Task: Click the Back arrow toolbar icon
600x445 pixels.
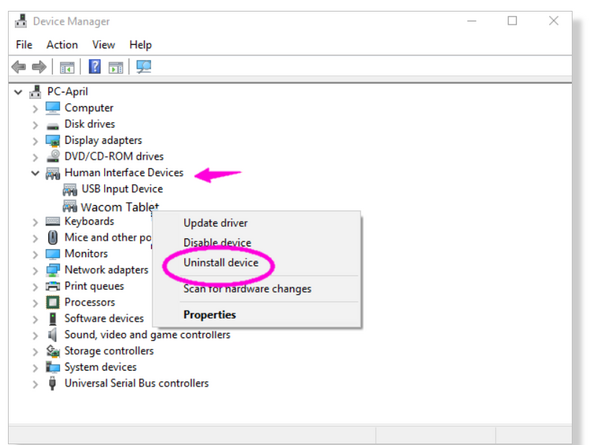Action: coord(18,67)
